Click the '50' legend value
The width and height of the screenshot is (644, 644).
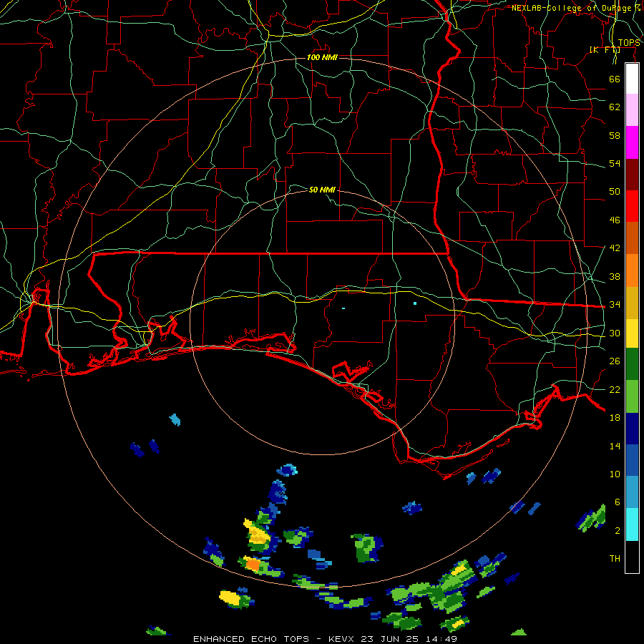tap(615, 191)
